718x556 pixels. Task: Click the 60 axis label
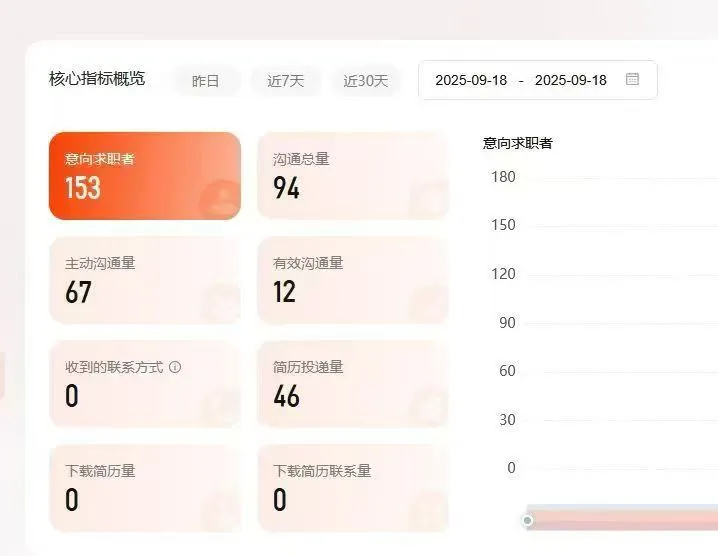click(507, 371)
